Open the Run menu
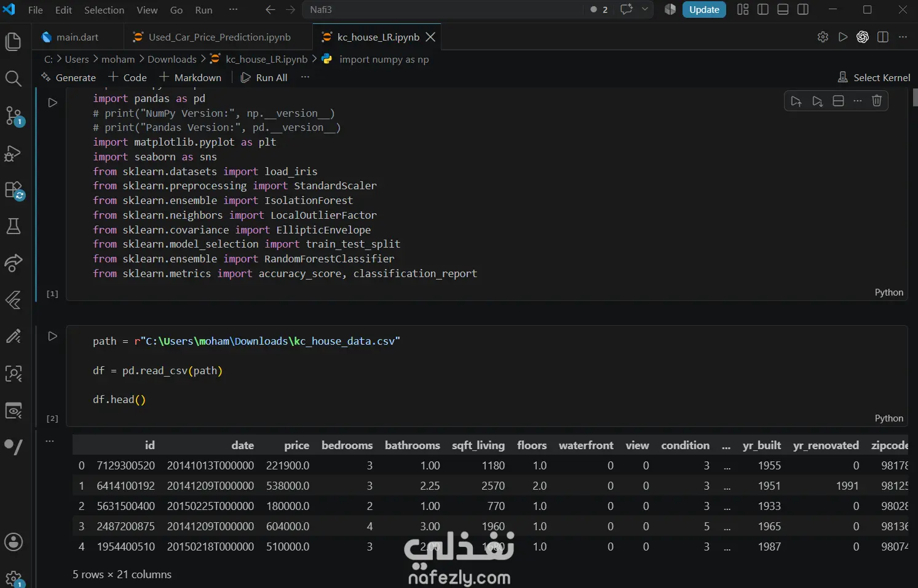The height and width of the screenshot is (588, 918). tap(204, 10)
